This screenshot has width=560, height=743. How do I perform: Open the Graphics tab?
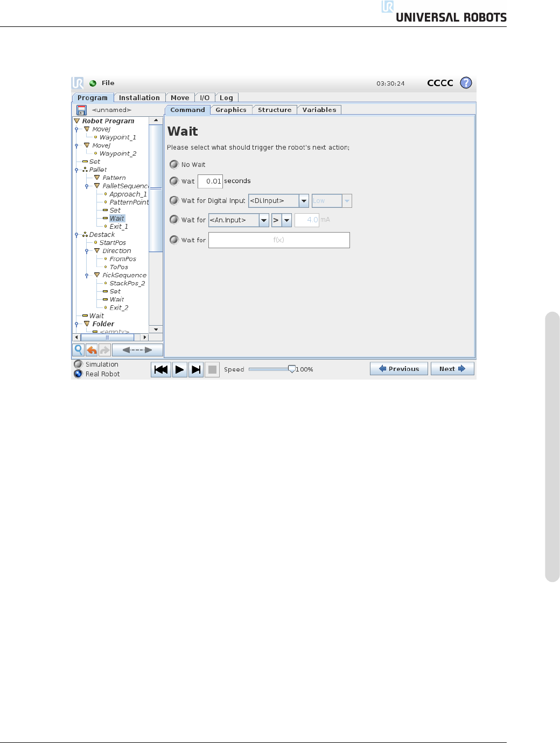[231, 110]
